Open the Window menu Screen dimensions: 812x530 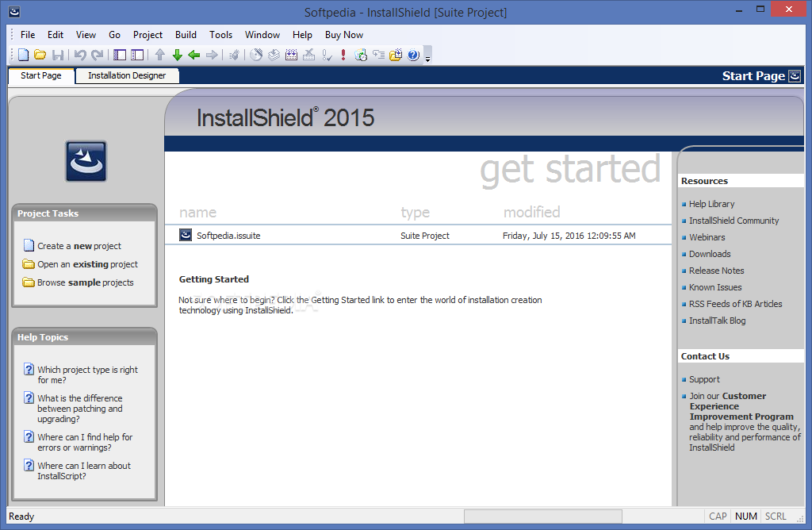pos(262,35)
